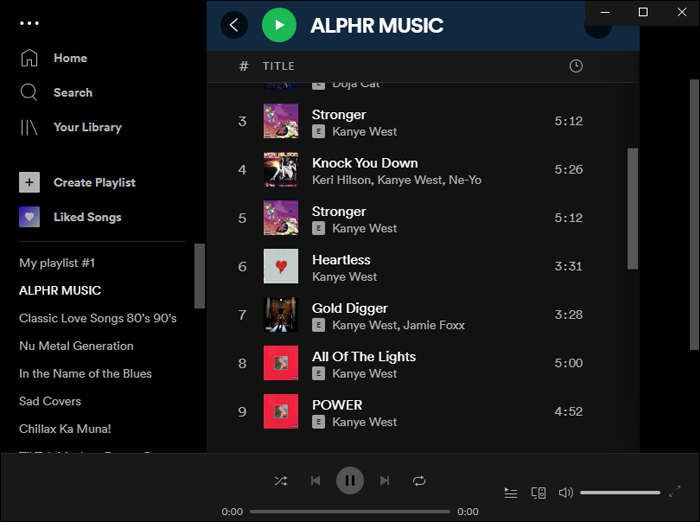Click All Of The Lights song title
This screenshot has width=700, height=522.
click(364, 357)
